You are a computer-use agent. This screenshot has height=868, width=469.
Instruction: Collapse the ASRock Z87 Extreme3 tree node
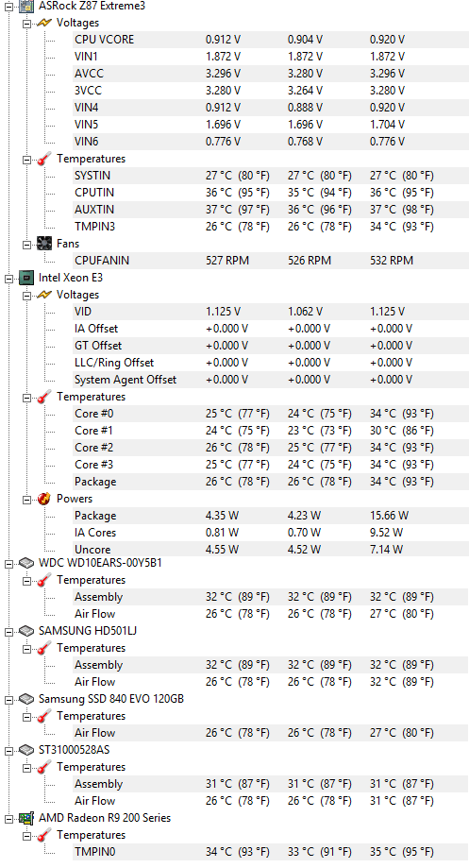tap(8, 7)
